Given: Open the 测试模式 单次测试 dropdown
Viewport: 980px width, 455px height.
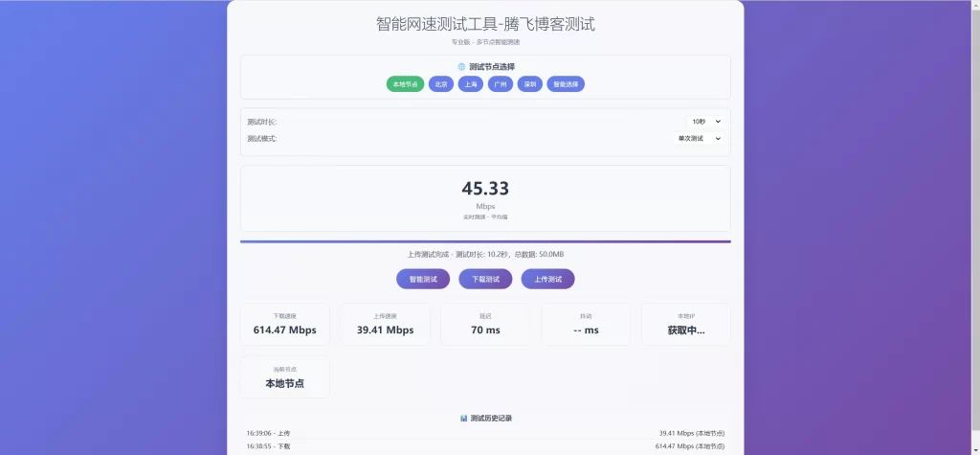Looking at the screenshot, I should pos(698,138).
